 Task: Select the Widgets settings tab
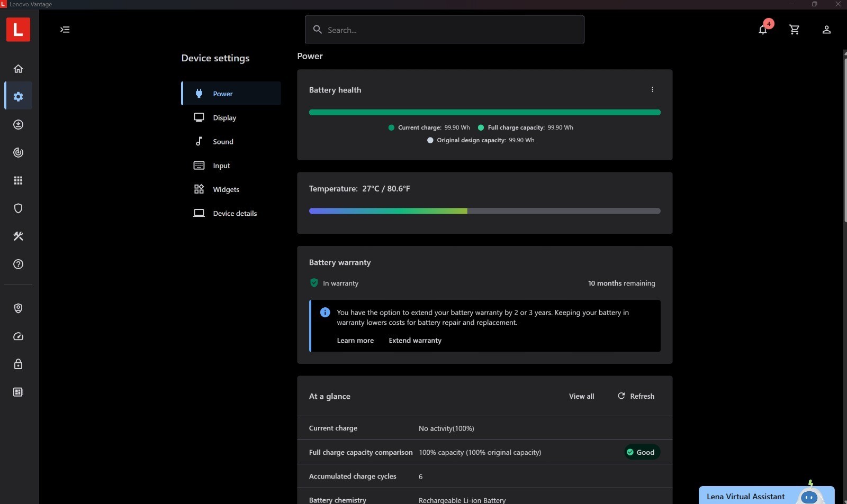(231, 189)
